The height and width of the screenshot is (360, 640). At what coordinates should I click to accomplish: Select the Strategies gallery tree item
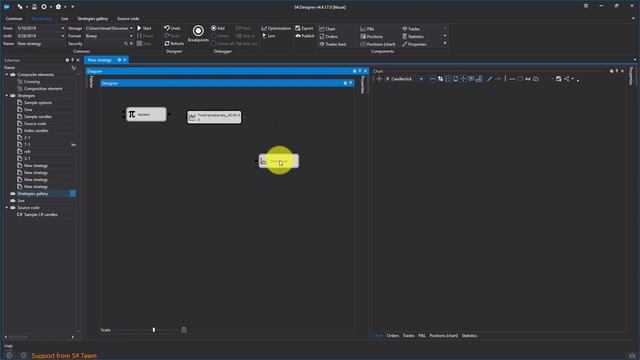coord(33,193)
